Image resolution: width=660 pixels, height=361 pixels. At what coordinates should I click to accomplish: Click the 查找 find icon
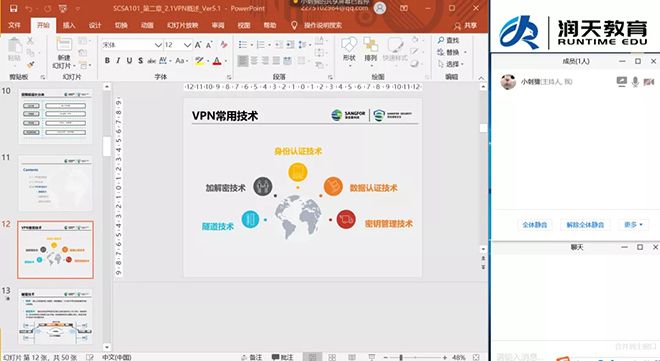(x=448, y=40)
